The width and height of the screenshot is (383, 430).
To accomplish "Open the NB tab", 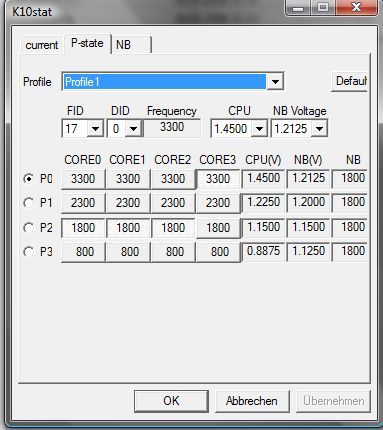I will point(132,45).
